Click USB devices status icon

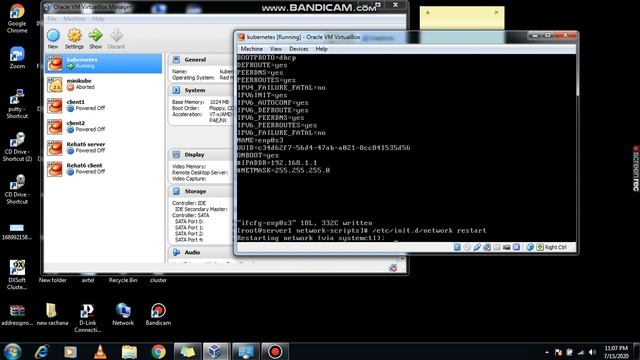477,247
